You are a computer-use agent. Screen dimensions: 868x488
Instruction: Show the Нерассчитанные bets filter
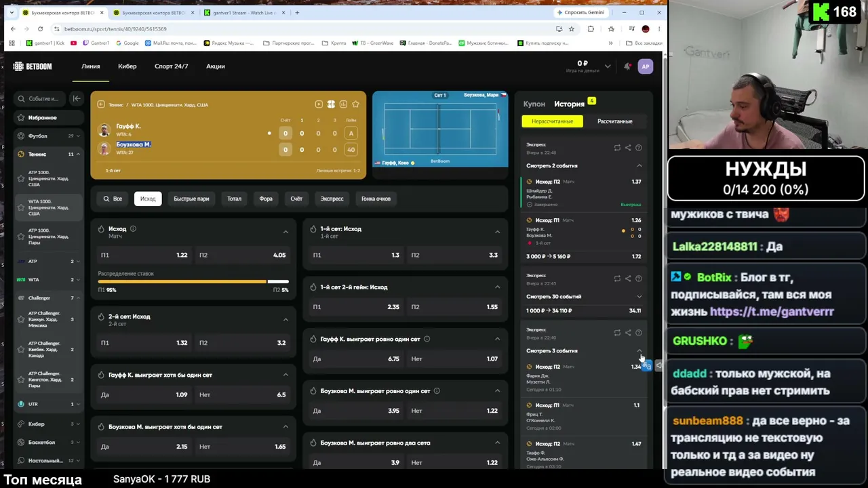tap(552, 121)
